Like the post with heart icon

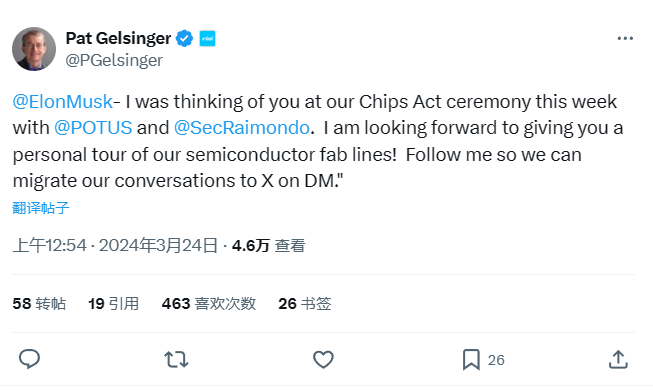323,359
